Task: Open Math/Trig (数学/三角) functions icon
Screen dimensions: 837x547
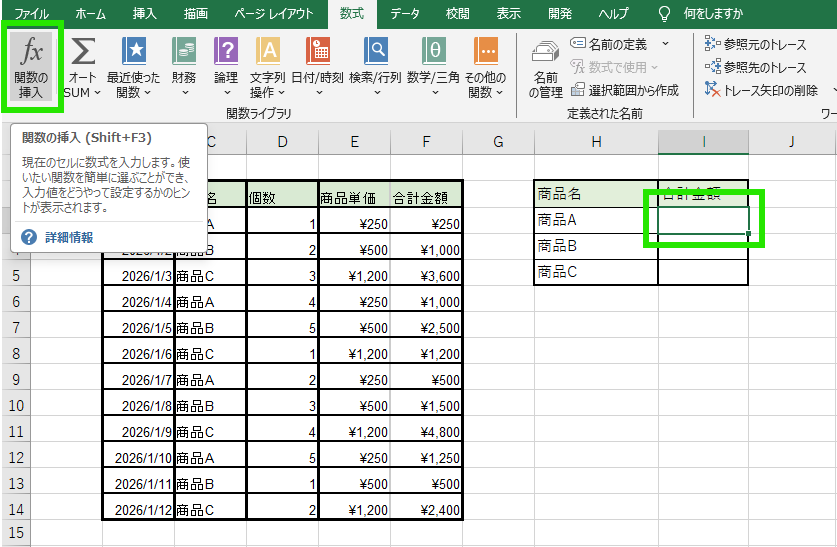Action: pos(434,52)
